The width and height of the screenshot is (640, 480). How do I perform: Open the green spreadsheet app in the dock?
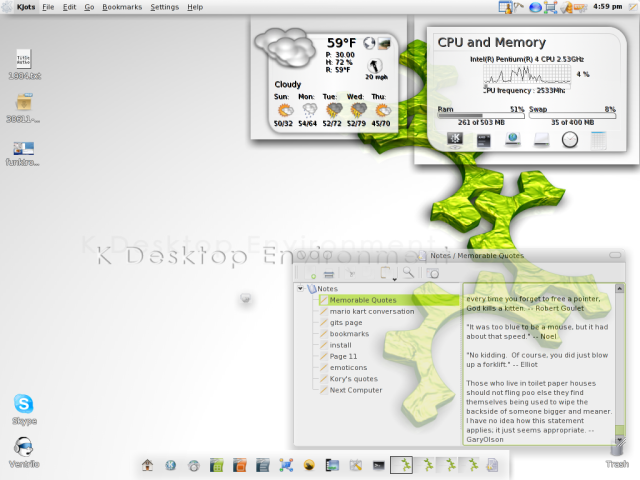click(216, 465)
